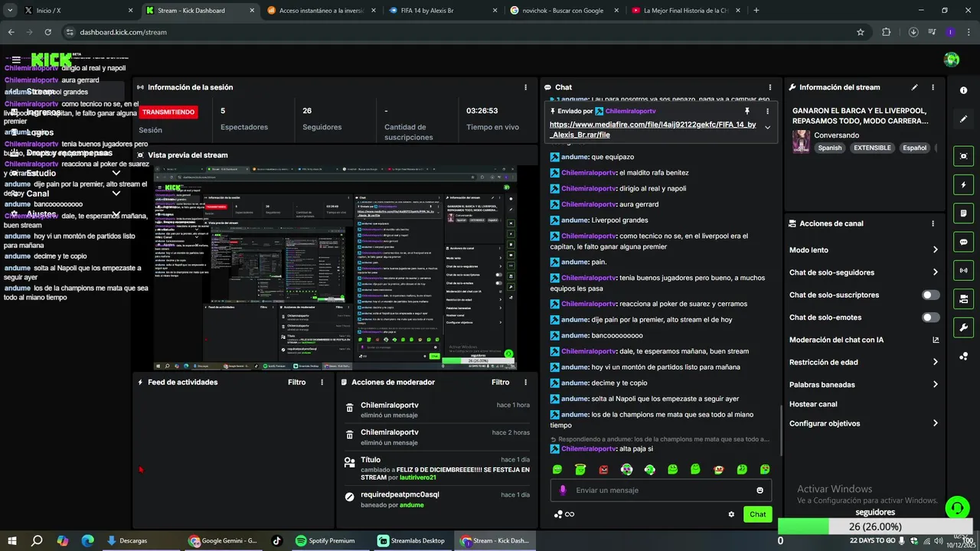Open the Kick hamburger menu
The width and height of the screenshot is (980, 551).
pos(15,60)
